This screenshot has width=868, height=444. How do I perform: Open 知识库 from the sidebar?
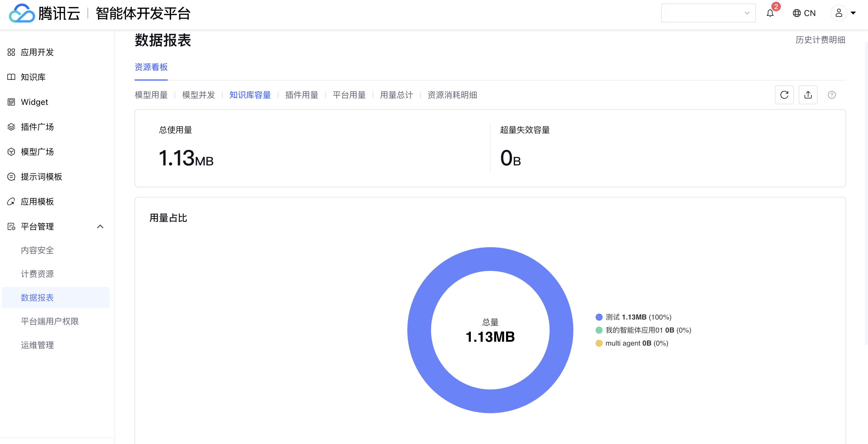[33, 77]
